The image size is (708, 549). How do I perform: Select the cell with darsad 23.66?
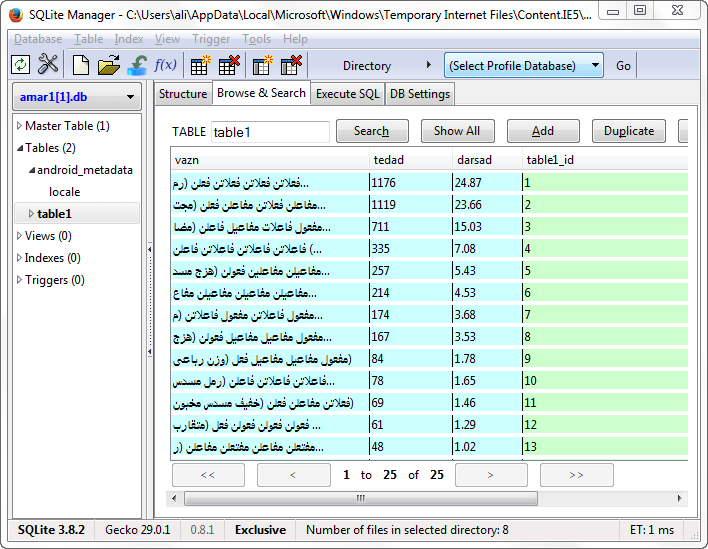[x=487, y=205]
